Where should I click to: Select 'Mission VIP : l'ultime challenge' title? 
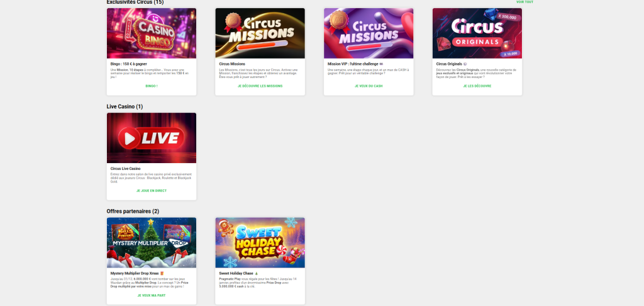coord(353,64)
